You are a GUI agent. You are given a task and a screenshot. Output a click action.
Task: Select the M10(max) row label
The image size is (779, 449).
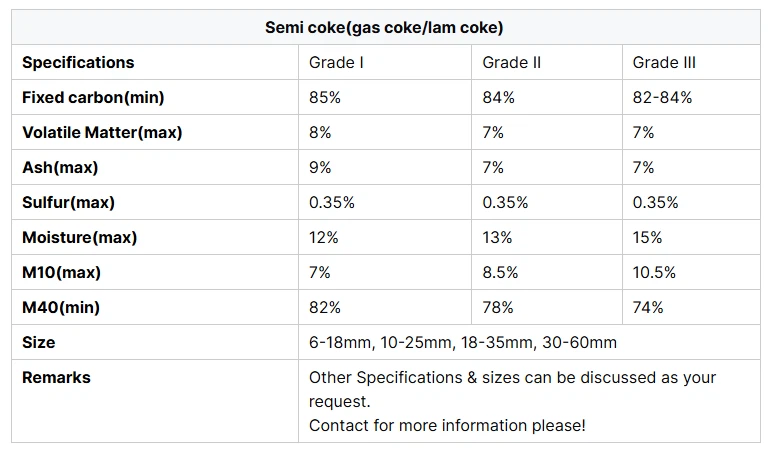coord(61,272)
